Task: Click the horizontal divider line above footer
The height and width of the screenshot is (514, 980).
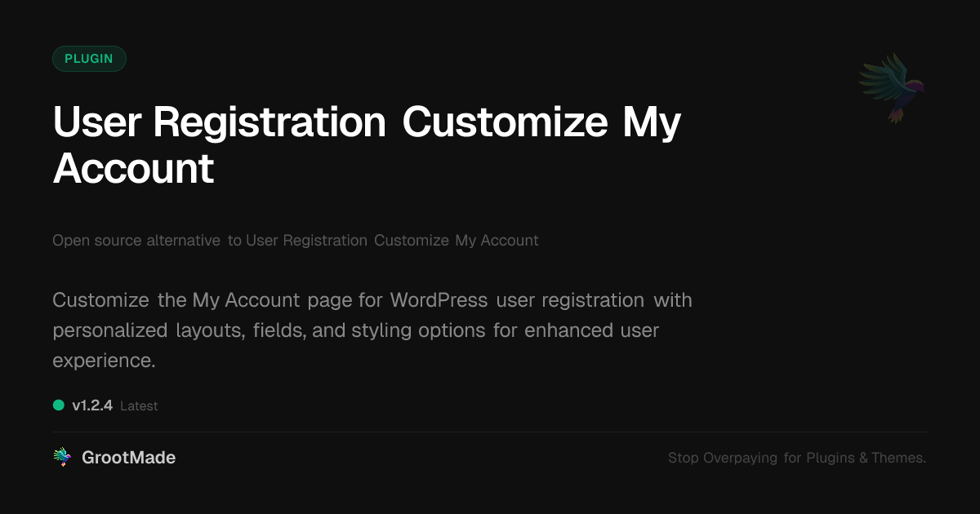Action: click(x=490, y=432)
